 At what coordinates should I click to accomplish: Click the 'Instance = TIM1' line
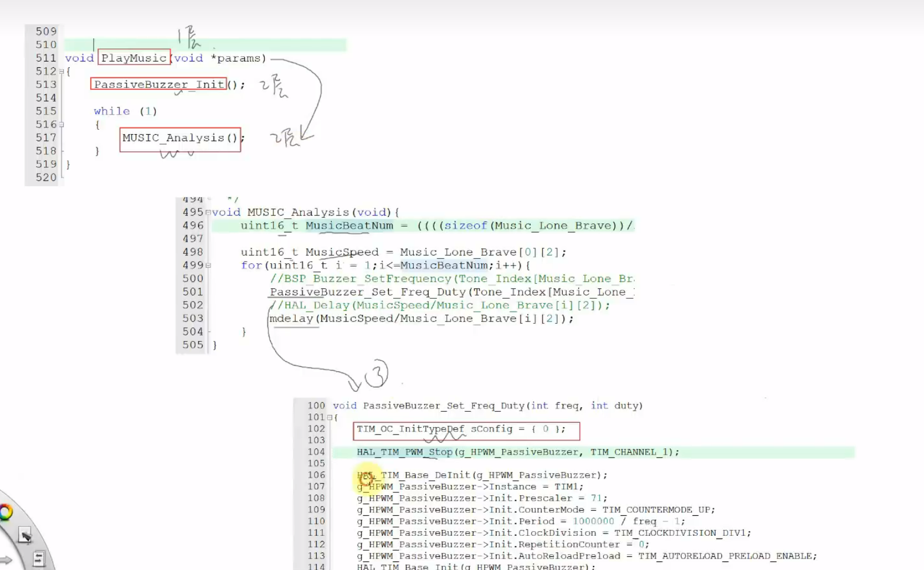470,487
